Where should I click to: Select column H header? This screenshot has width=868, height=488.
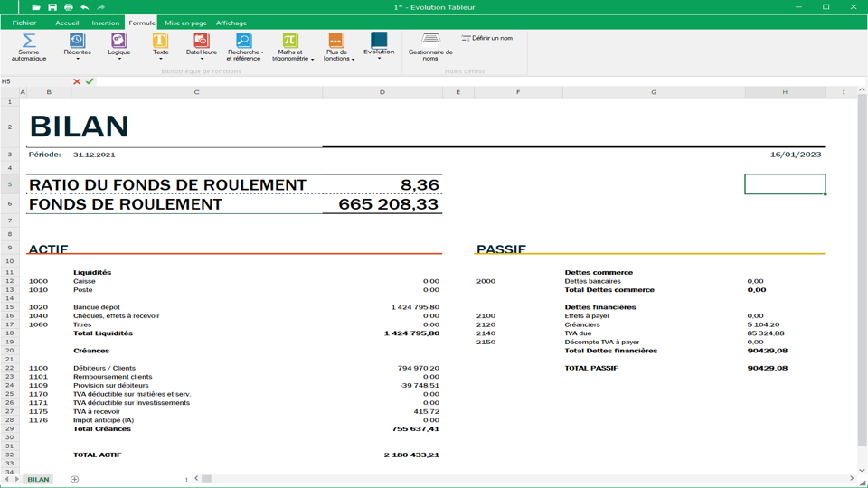(x=785, y=92)
